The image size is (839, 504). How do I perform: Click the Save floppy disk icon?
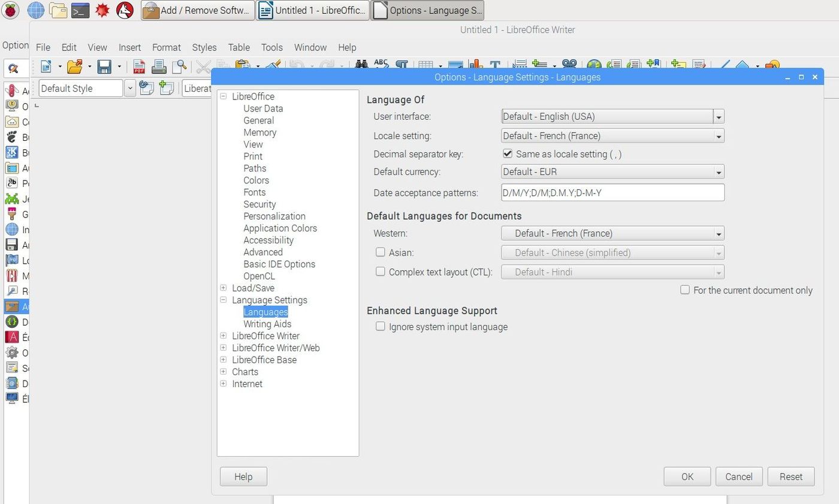(104, 67)
